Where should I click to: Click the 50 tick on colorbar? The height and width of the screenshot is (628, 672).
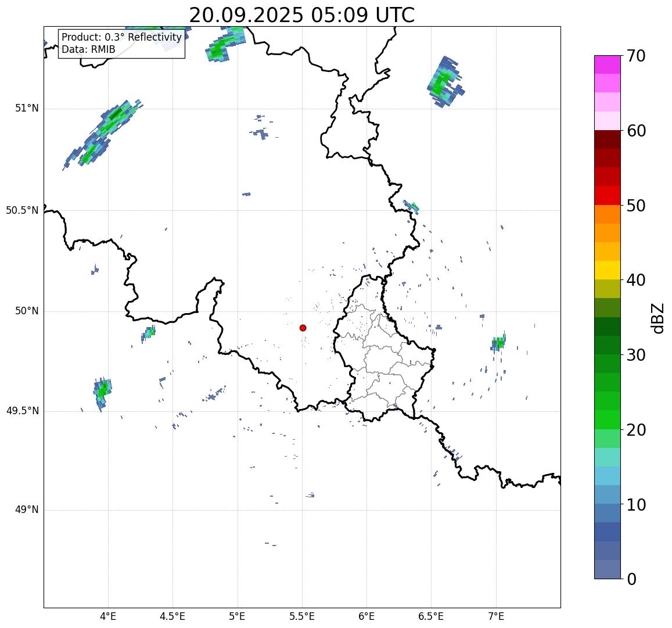(636, 205)
